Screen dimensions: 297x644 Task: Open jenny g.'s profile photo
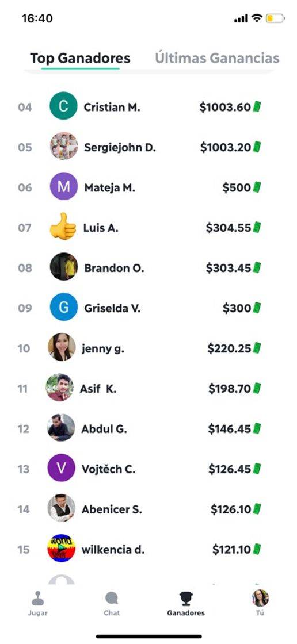pos(62,347)
